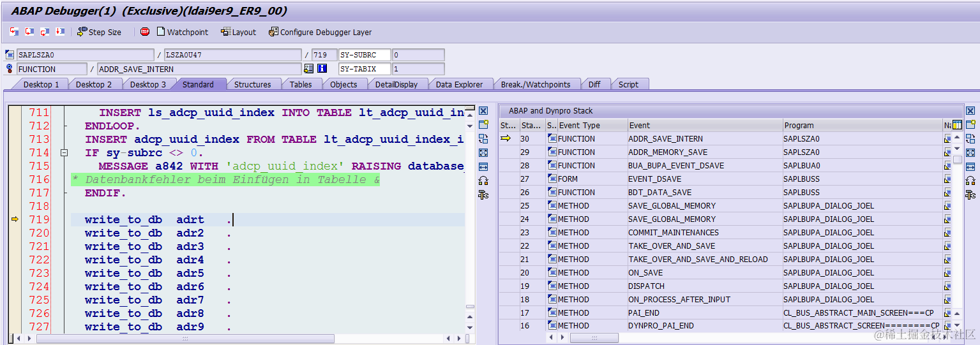This screenshot has height=345, width=980.
Task: Click the blue information icon
Action: (x=322, y=69)
